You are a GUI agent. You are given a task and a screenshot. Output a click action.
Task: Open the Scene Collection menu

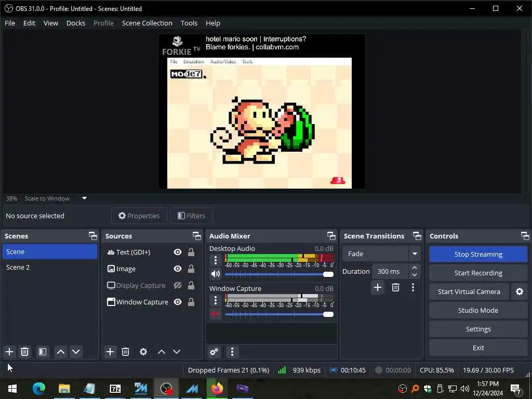pos(147,23)
